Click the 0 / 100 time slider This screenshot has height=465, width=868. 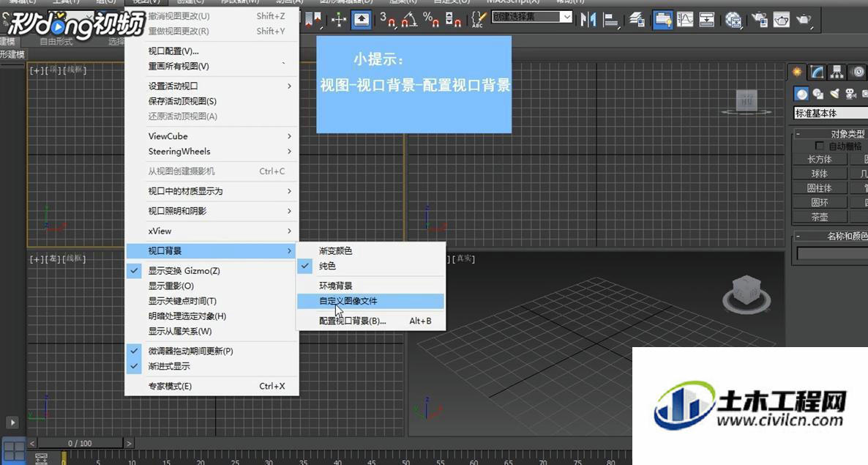coord(81,444)
